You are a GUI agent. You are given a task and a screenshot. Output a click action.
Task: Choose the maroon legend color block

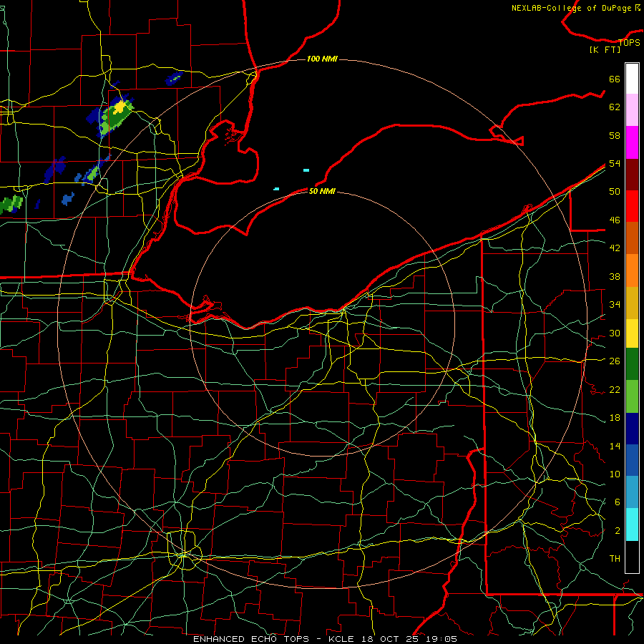632,174
